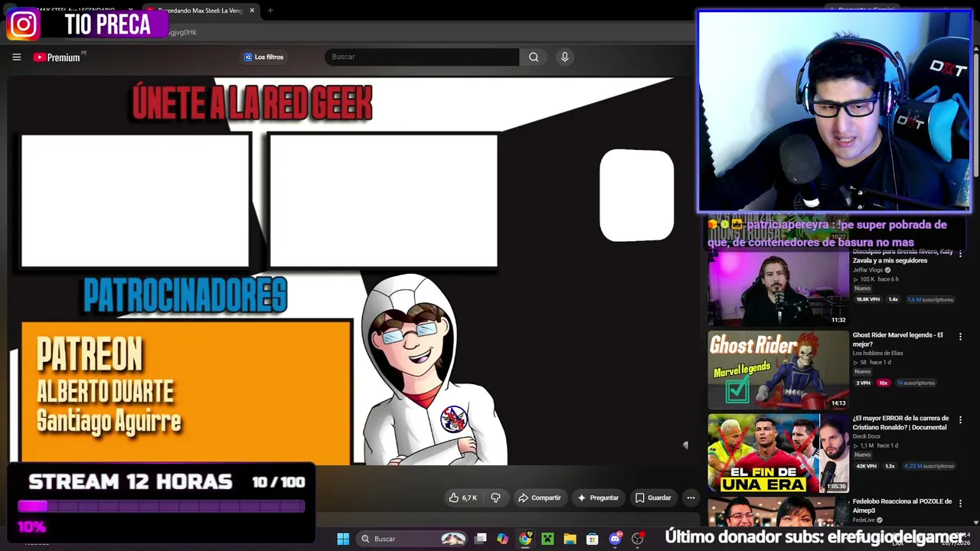Click the Los filtros chip
Image resolution: width=980 pixels, height=551 pixels.
263,57
